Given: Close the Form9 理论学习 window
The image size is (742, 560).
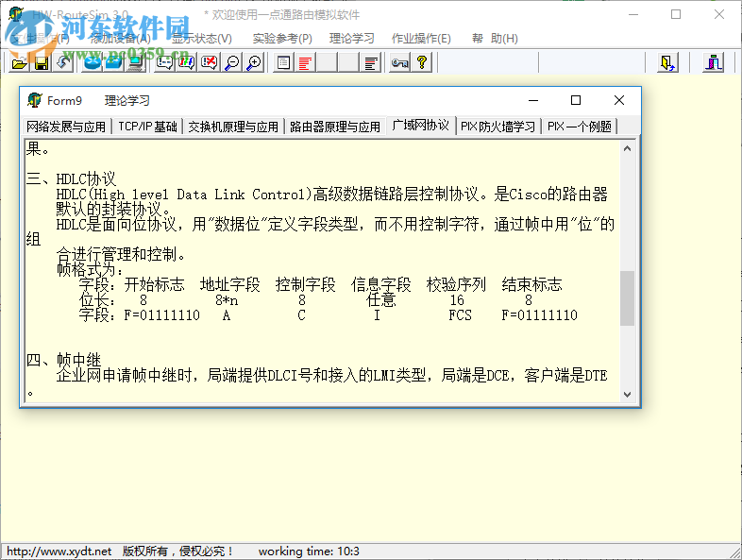Looking at the screenshot, I should click(619, 100).
